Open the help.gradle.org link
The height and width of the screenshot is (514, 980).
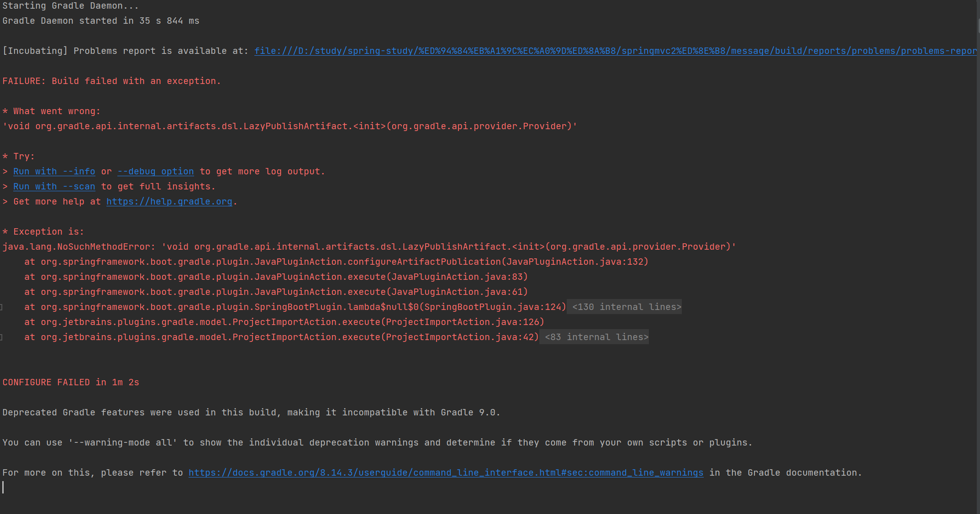pyautogui.click(x=169, y=202)
